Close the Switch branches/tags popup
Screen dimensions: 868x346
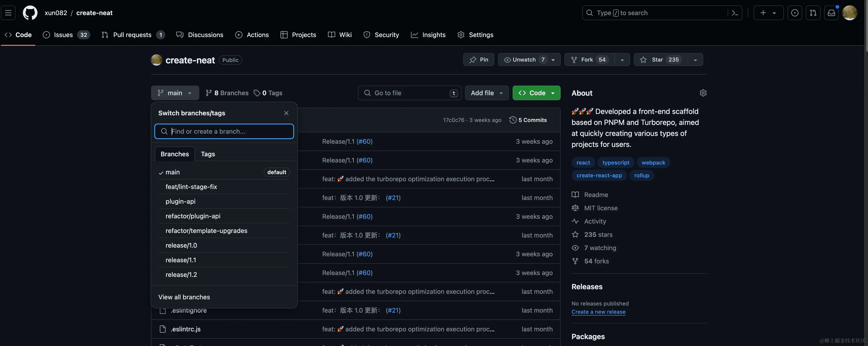pos(286,113)
